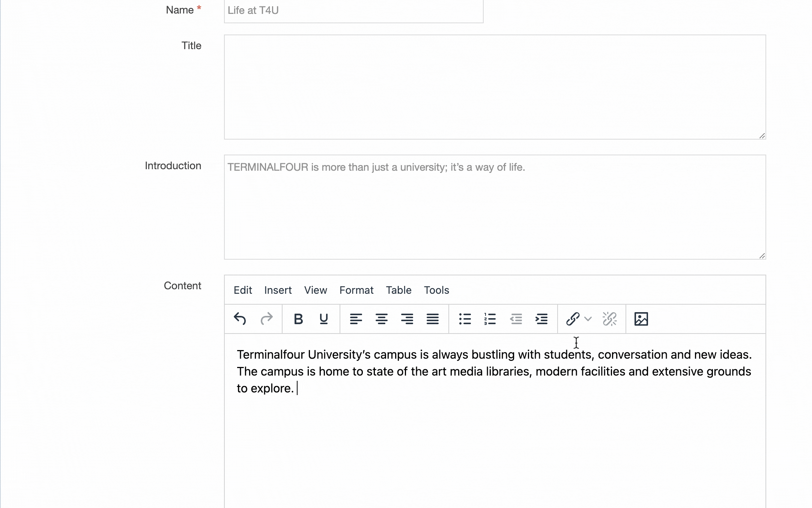
Task: Open the Format menu
Action: pyautogui.click(x=356, y=290)
